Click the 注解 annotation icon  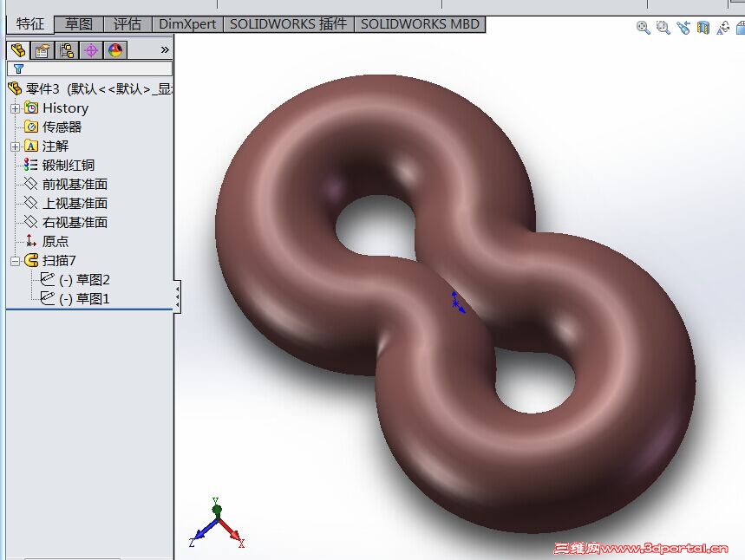tap(31, 146)
